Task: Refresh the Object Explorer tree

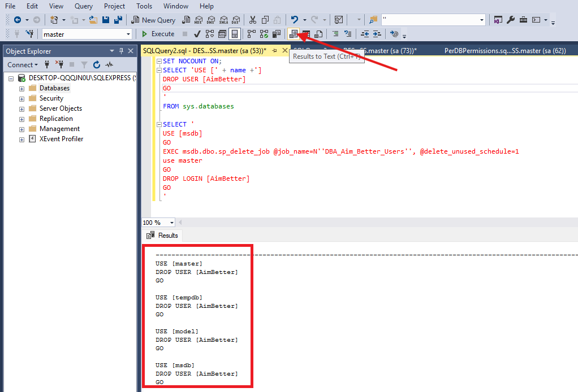Action: pyautogui.click(x=97, y=65)
